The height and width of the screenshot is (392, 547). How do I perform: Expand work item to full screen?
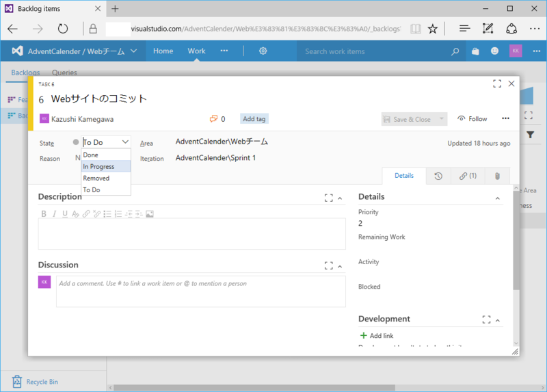click(x=497, y=83)
